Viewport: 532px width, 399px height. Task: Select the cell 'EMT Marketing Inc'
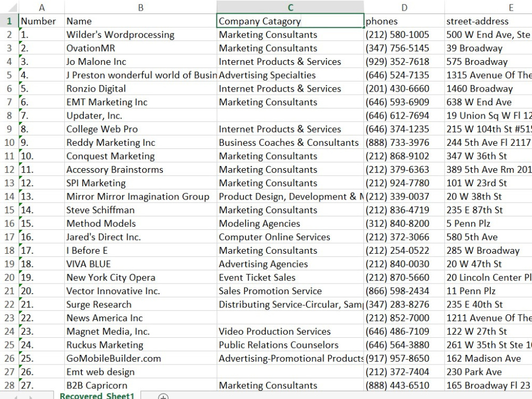point(140,102)
